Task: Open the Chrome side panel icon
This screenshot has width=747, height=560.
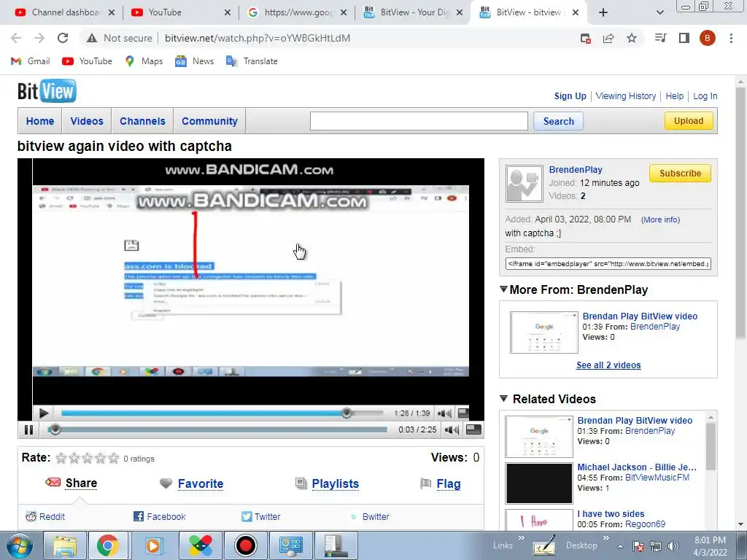Action: point(684,38)
